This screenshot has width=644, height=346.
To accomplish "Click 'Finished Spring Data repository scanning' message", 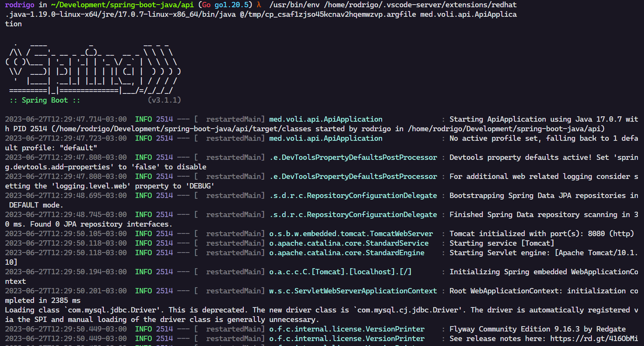I will coord(533,214).
